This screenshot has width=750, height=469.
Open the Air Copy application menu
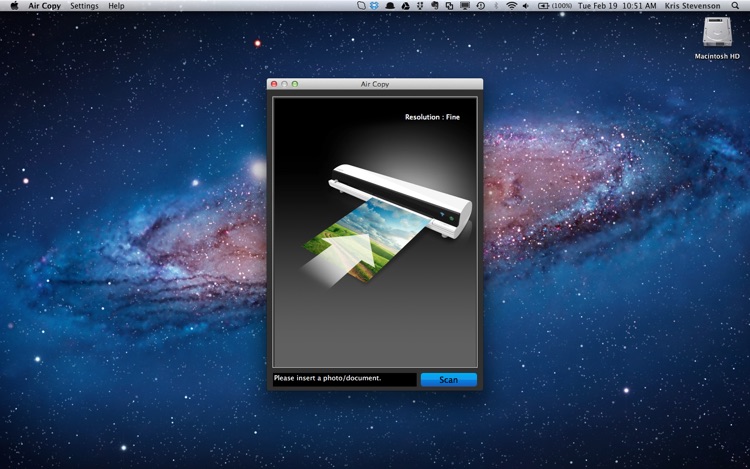pyautogui.click(x=44, y=6)
